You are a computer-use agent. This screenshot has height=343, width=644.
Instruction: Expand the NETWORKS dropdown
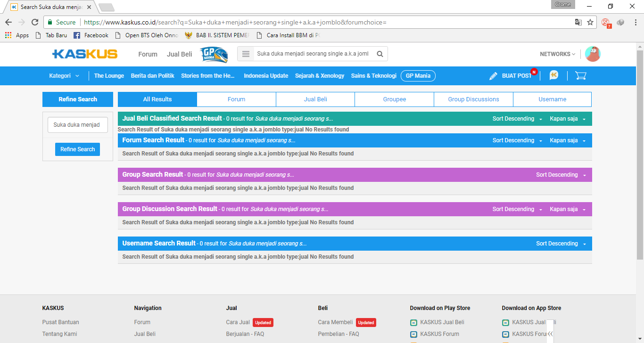[x=558, y=54]
